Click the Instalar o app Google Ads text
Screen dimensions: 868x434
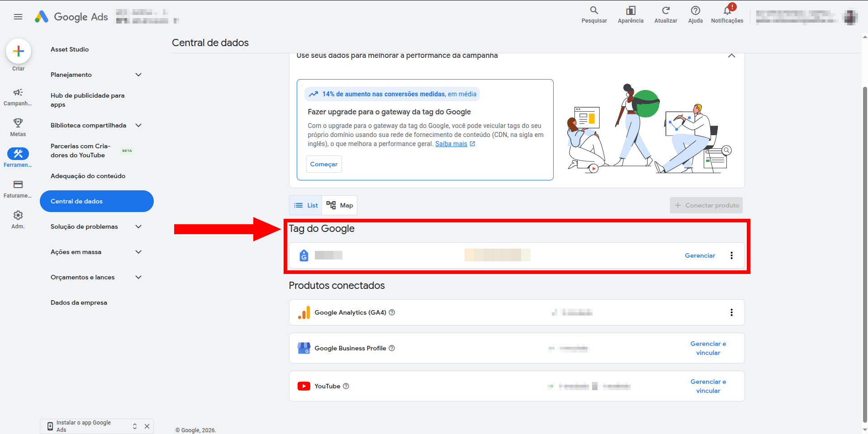coord(84,426)
